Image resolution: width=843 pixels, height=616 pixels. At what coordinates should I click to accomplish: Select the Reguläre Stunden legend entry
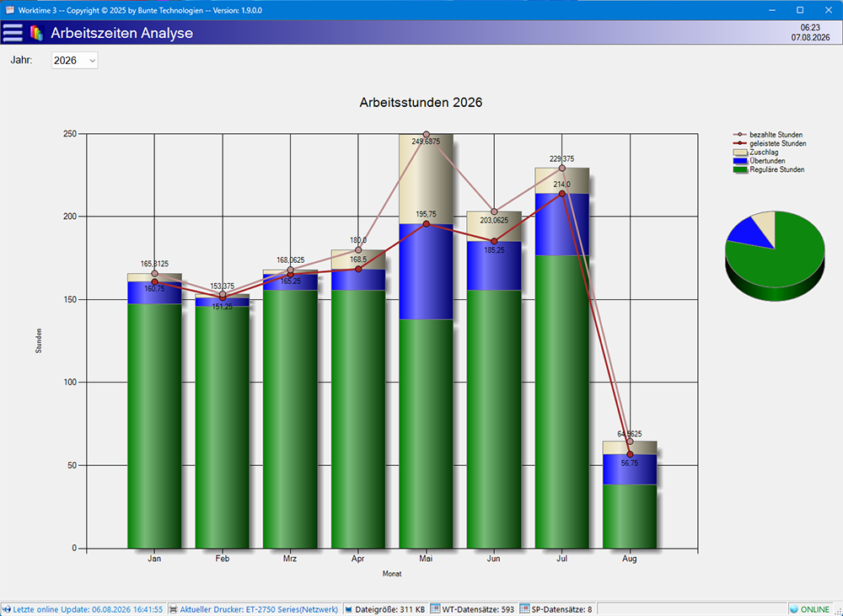click(769, 169)
